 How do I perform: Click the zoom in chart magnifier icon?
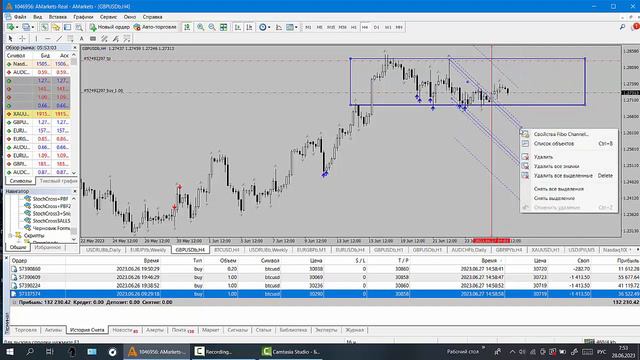(200, 27)
